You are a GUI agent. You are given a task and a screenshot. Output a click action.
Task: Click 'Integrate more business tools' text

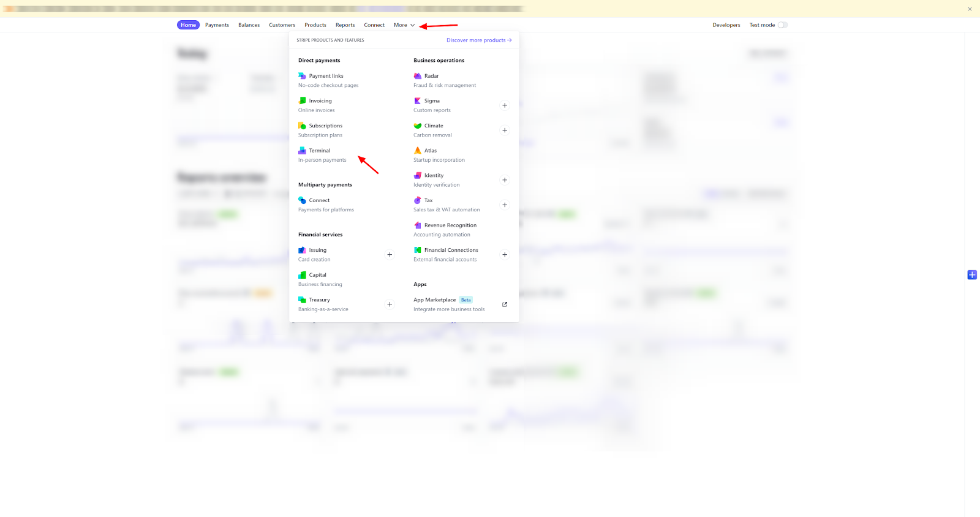(x=449, y=309)
